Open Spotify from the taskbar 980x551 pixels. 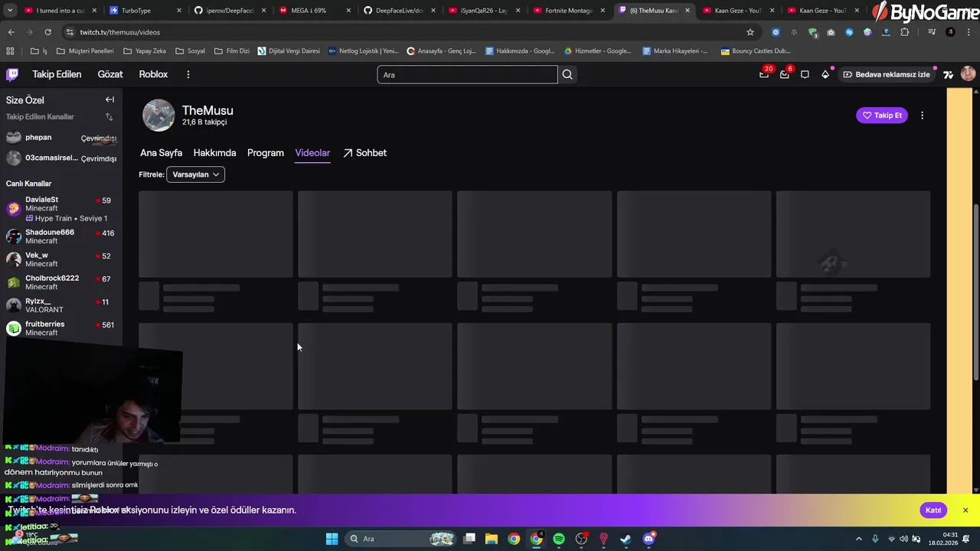point(559,539)
